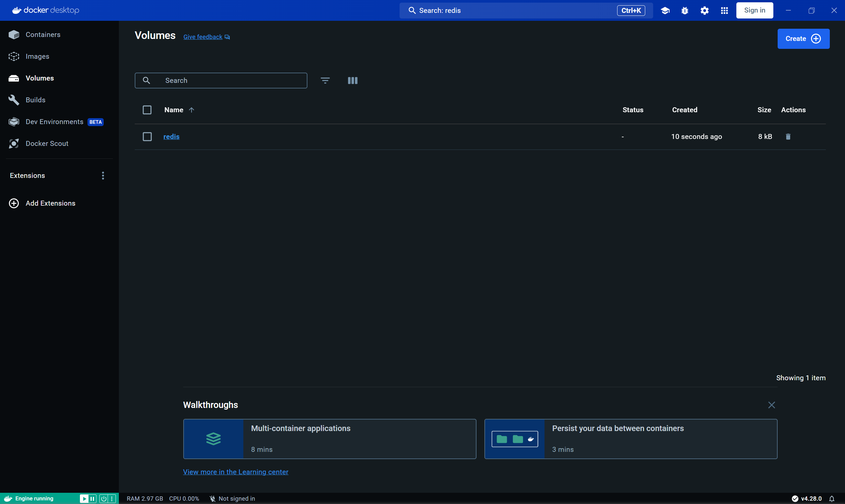845x504 pixels.
Task: Click the BETA badge
Action: pyautogui.click(x=95, y=122)
